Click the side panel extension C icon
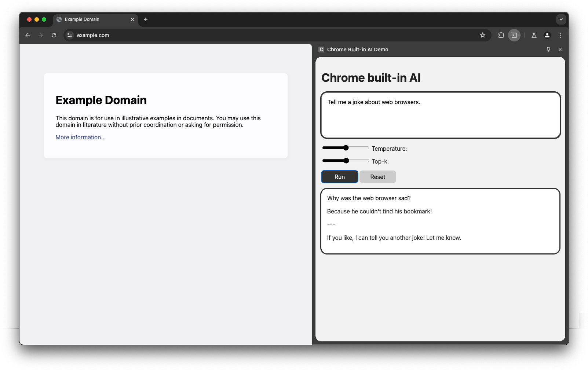 click(x=321, y=50)
